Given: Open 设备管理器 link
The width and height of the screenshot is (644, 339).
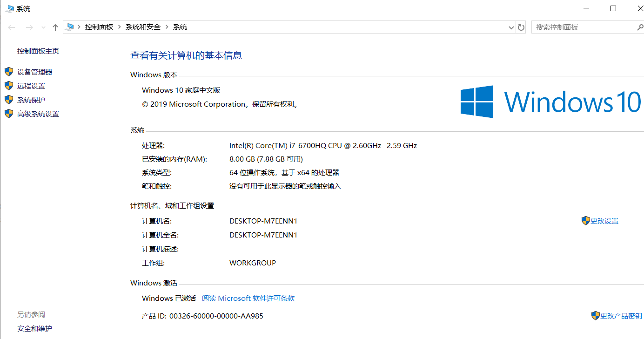Looking at the screenshot, I should pyautogui.click(x=35, y=72).
